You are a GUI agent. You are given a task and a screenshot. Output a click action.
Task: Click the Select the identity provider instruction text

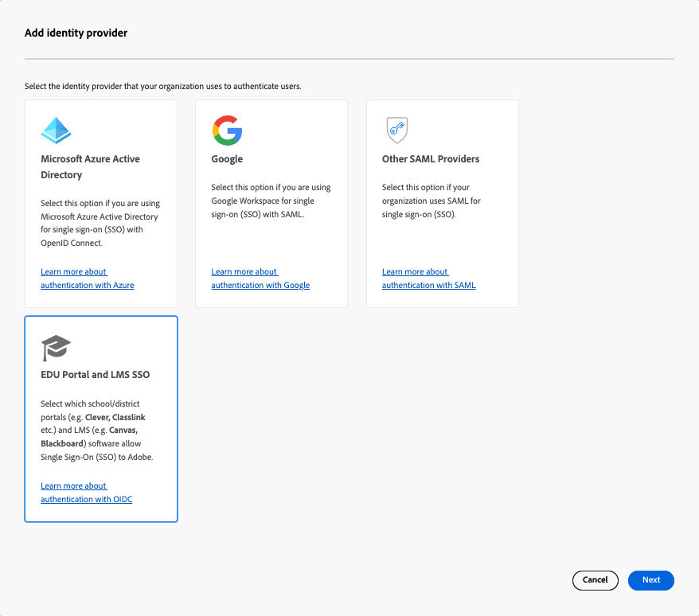162,87
